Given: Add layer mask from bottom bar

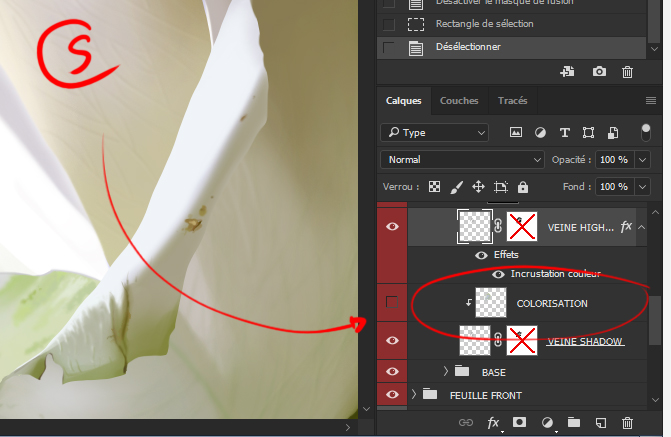Looking at the screenshot, I should click(520, 424).
